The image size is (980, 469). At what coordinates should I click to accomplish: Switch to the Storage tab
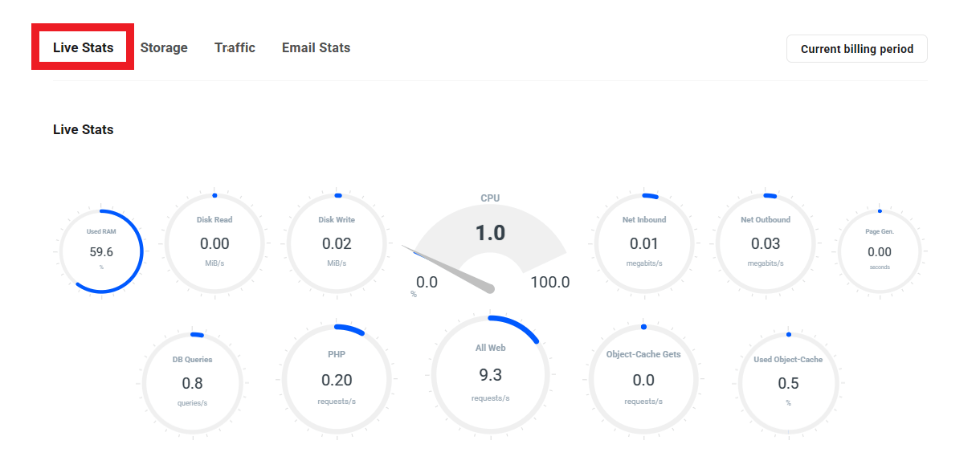(164, 47)
